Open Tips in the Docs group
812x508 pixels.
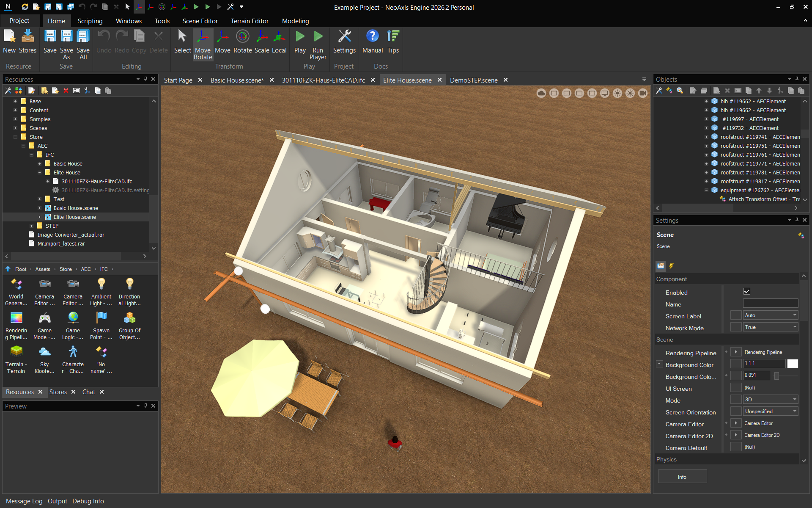(393, 41)
